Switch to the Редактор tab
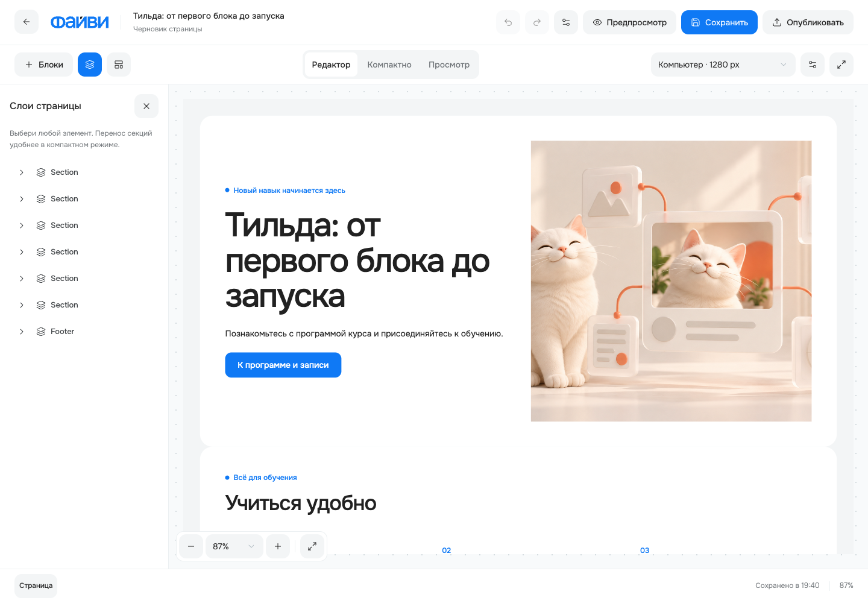Viewport: 868px width, 603px height. 331,65
